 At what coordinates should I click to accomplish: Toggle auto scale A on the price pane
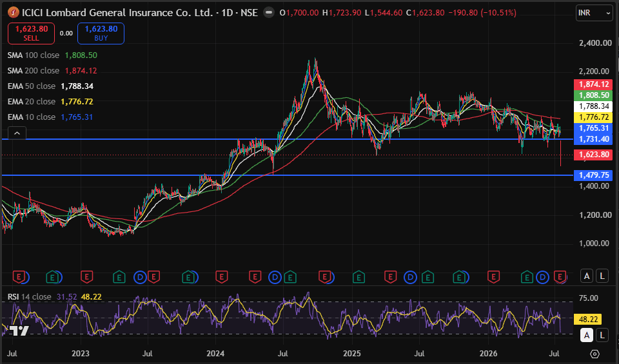click(587, 276)
